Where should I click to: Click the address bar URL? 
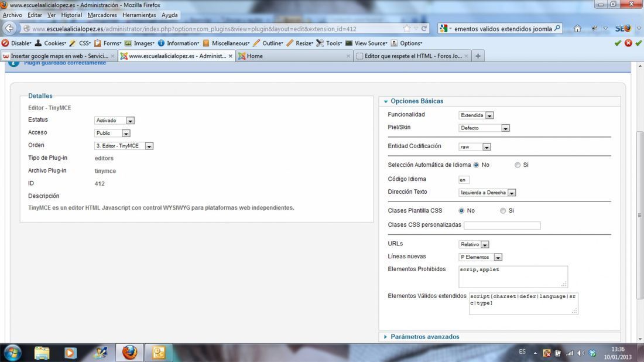(x=194, y=29)
